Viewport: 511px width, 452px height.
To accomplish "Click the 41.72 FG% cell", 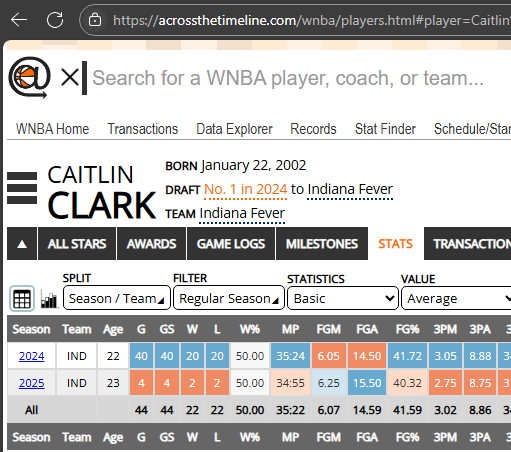I will coord(407,356).
